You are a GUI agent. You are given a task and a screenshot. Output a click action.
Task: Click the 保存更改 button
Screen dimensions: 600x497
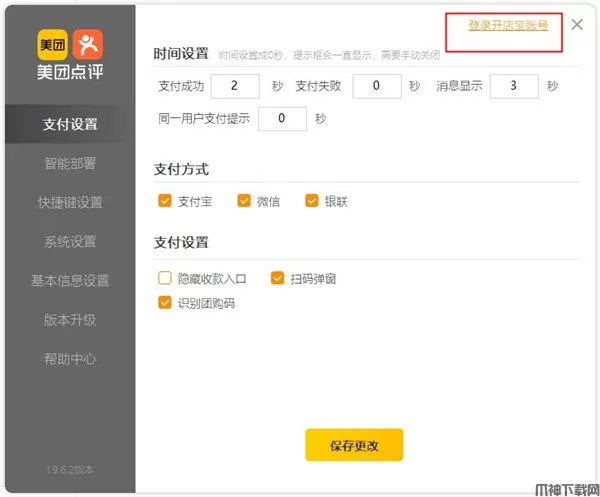pyautogui.click(x=354, y=446)
